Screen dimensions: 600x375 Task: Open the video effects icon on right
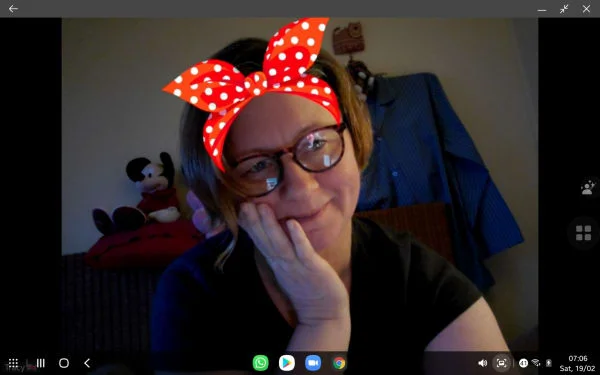(x=587, y=188)
